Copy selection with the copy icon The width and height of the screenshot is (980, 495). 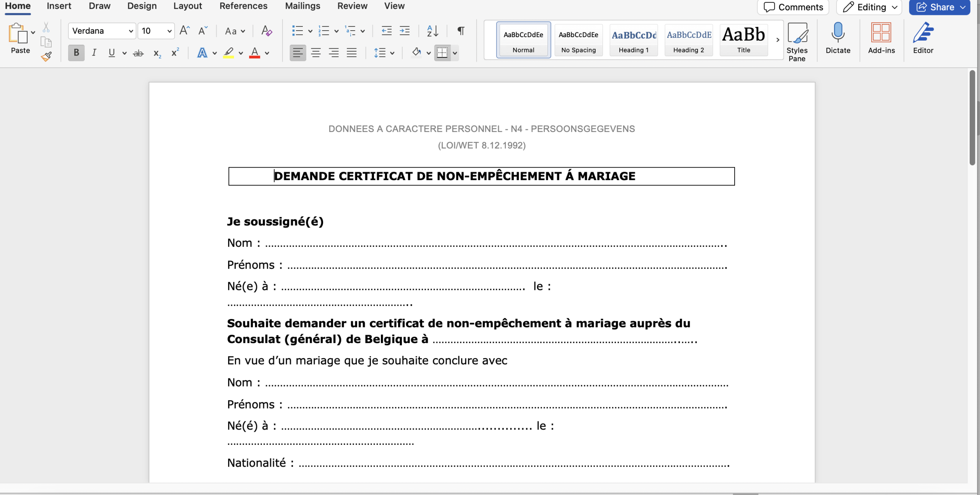pos(46,42)
